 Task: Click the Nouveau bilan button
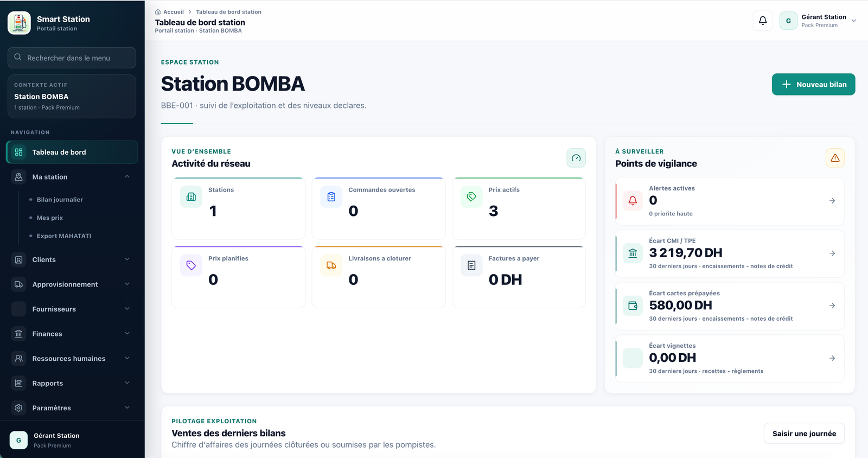click(813, 85)
